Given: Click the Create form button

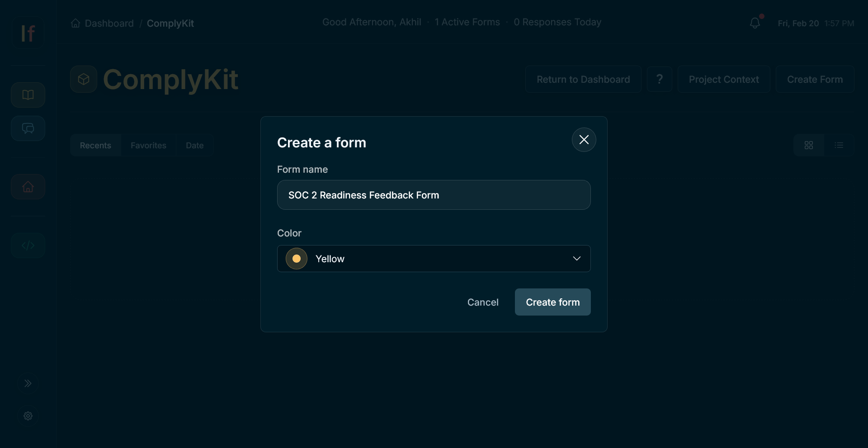Looking at the screenshot, I should click(x=552, y=302).
